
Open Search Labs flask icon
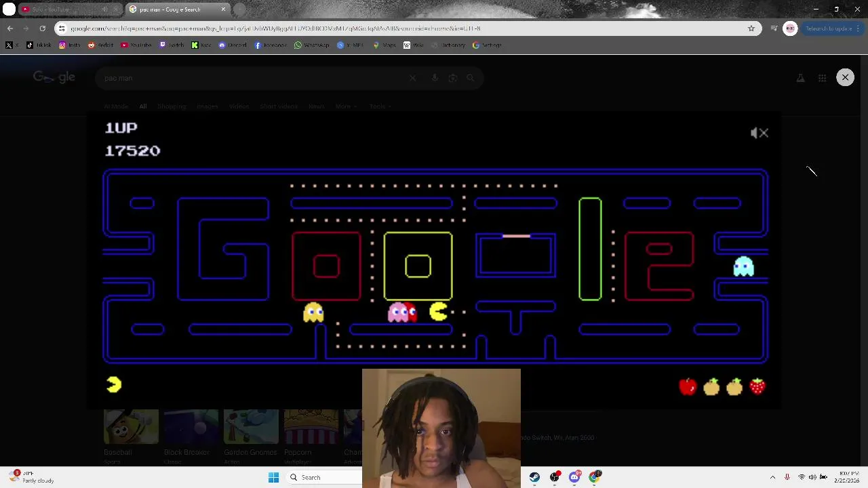pyautogui.click(x=800, y=78)
